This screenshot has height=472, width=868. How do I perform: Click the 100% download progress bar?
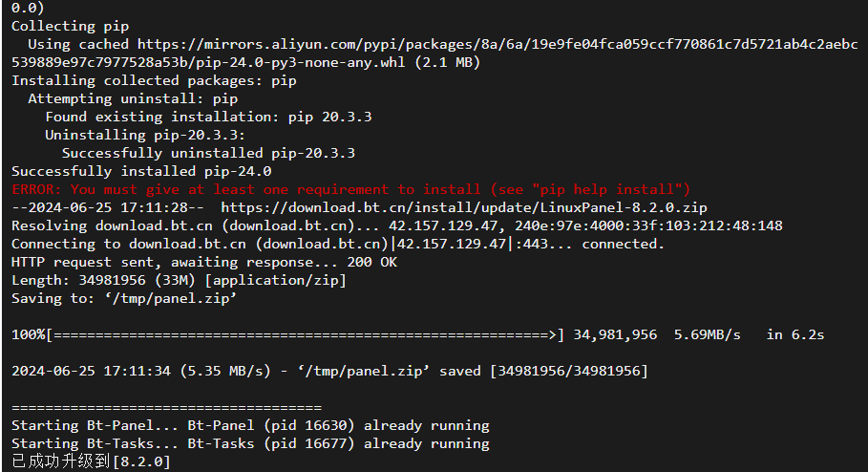click(x=287, y=334)
